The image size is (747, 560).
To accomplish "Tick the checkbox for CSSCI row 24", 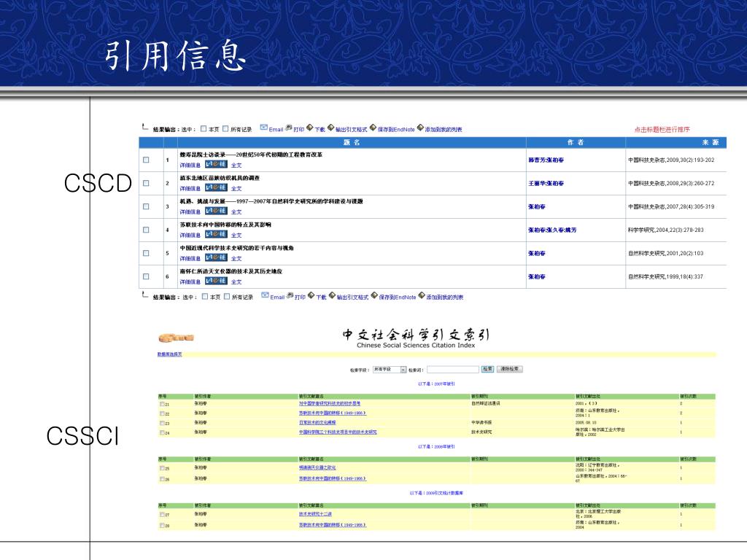I will pyautogui.click(x=162, y=432).
